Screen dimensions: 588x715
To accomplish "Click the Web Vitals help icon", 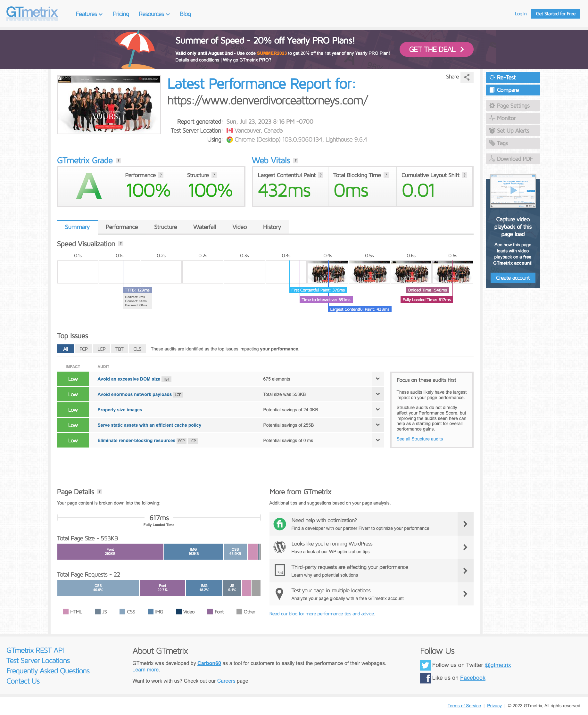I will coord(295,161).
